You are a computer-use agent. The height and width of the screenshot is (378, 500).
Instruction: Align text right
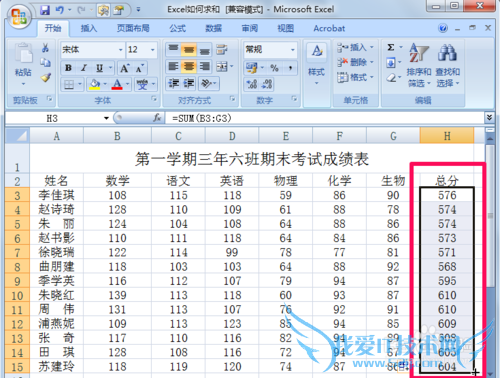point(204,67)
